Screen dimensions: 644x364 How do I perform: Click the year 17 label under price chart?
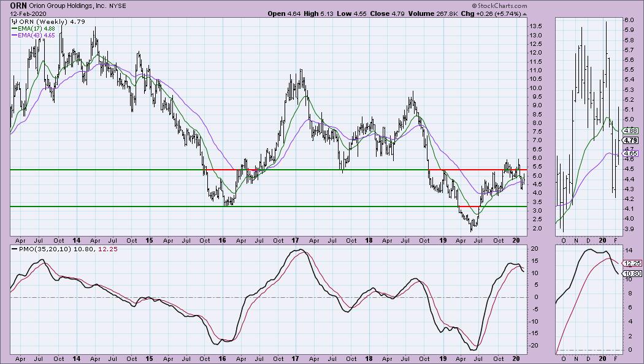coord(295,240)
